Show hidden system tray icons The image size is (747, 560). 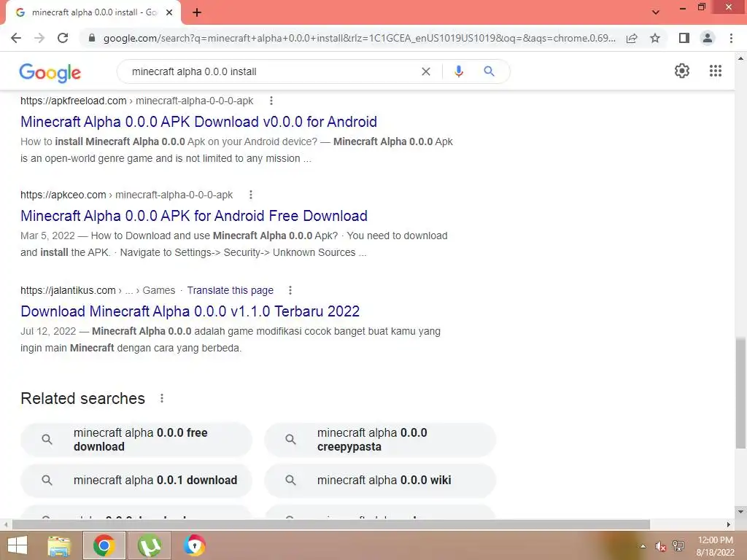click(x=643, y=546)
